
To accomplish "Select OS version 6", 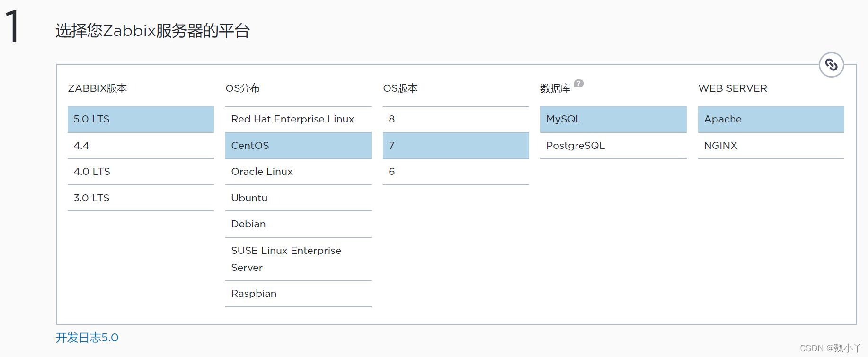I will [455, 172].
